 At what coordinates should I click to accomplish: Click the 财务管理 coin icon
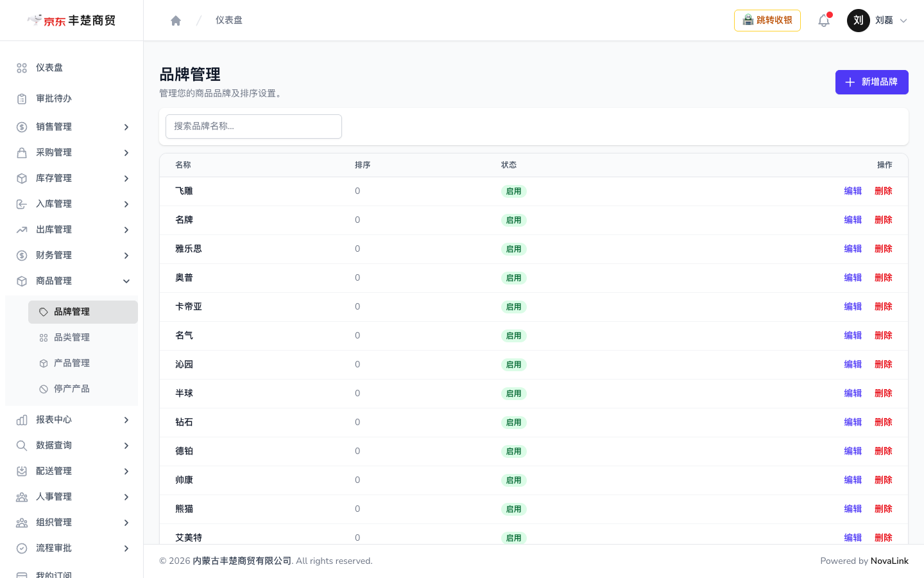[22, 256]
